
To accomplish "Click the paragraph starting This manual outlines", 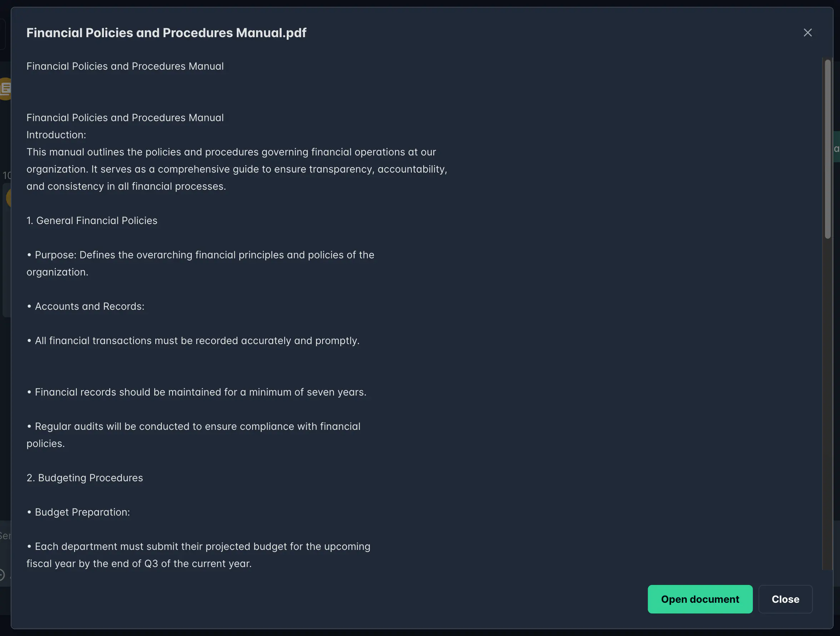I will 236,169.
